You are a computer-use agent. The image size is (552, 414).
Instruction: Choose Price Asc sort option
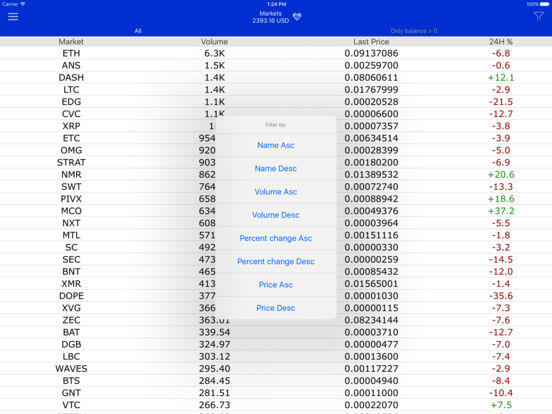pyautogui.click(x=276, y=284)
